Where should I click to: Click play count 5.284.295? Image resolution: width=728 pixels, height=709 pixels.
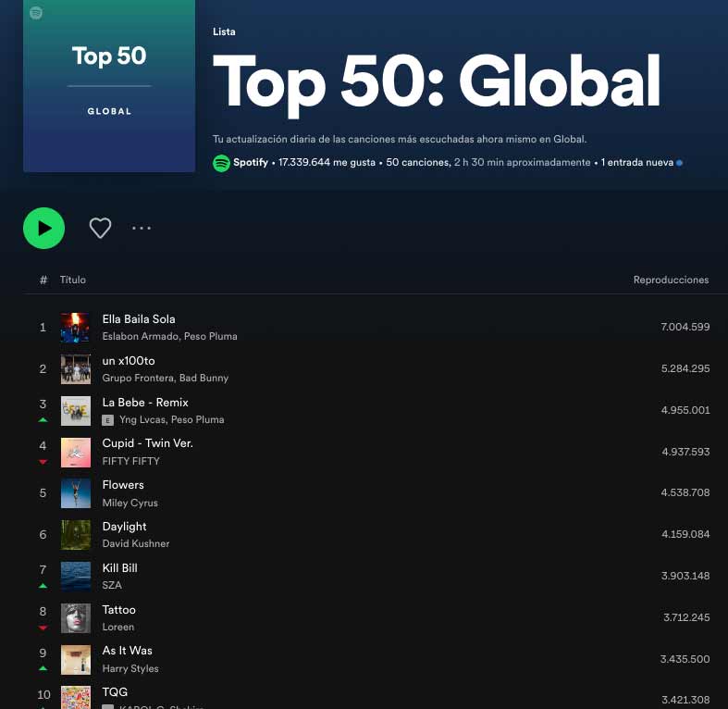685,368
